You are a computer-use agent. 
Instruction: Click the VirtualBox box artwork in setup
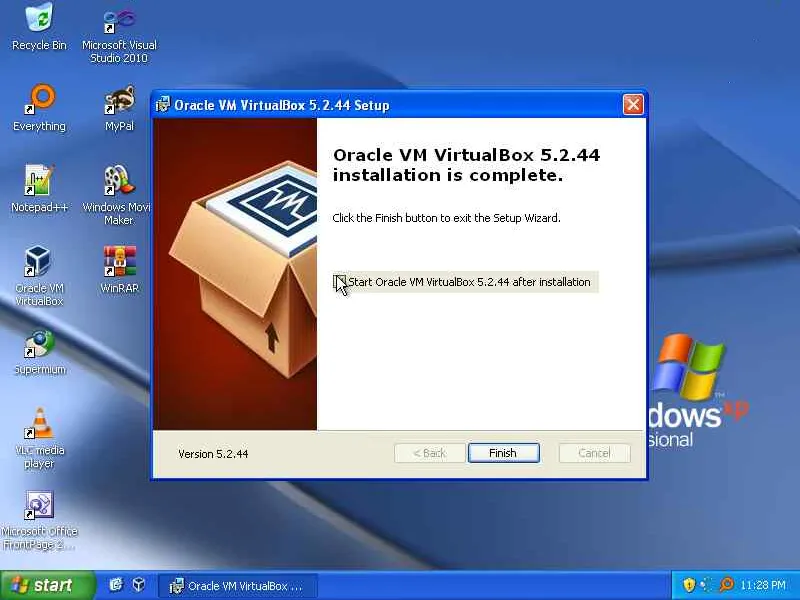pyautogui.click(x=235, y=274)
